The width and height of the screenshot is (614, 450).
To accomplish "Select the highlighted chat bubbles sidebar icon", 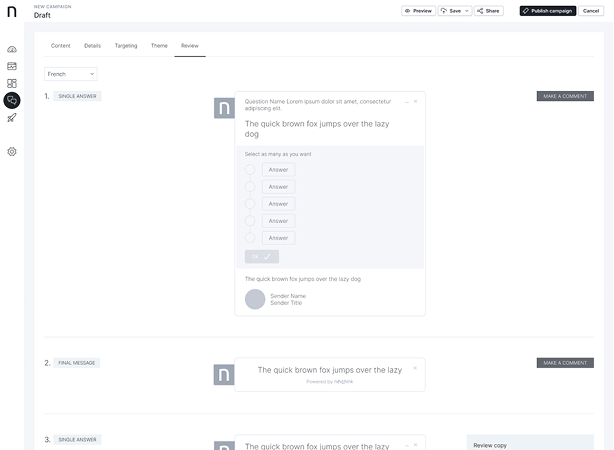I will [12, 100].
